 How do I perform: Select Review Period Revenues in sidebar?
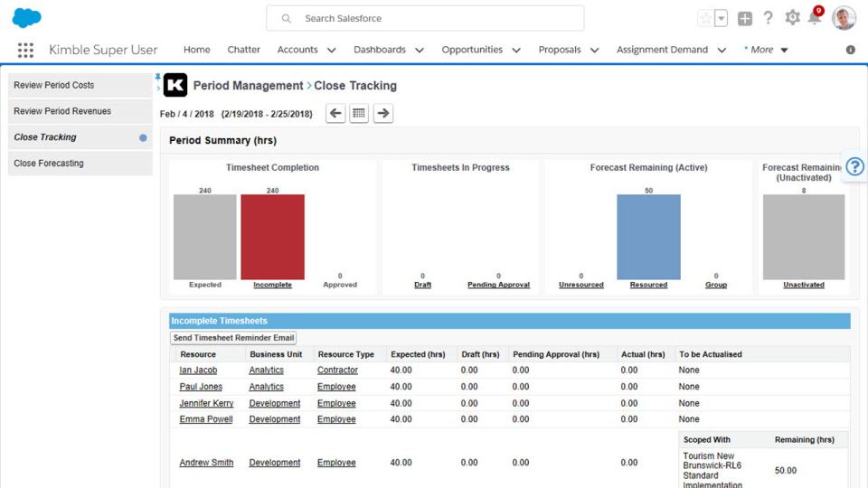(x=80, y=111)
